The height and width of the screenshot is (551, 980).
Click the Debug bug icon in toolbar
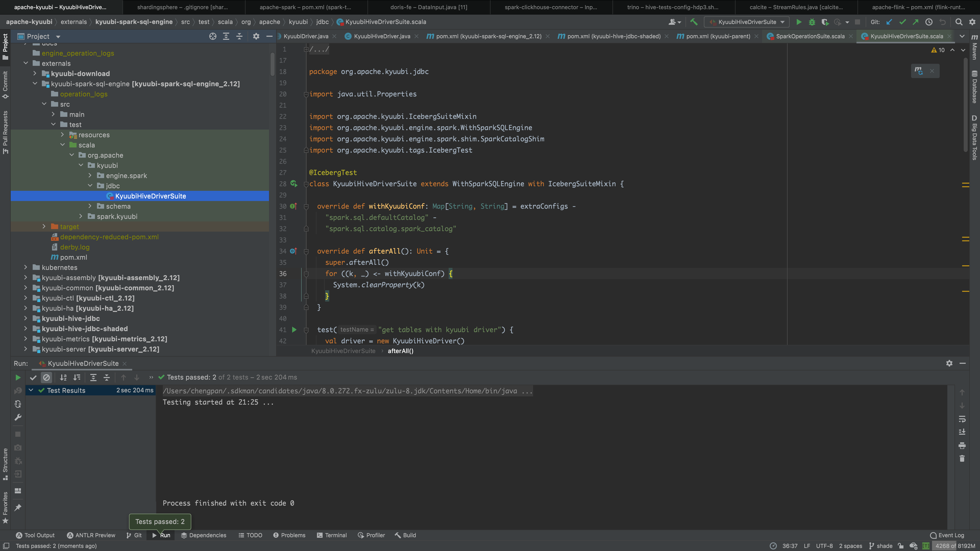812,22
